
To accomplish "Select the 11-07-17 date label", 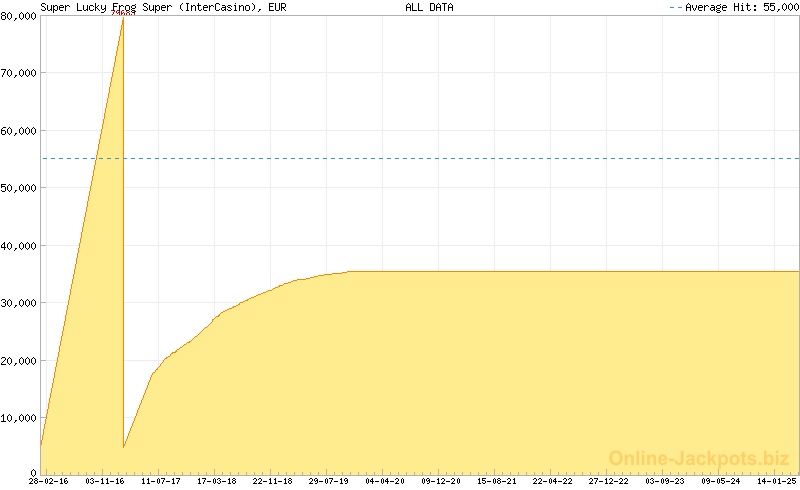I will click(161, 481).
